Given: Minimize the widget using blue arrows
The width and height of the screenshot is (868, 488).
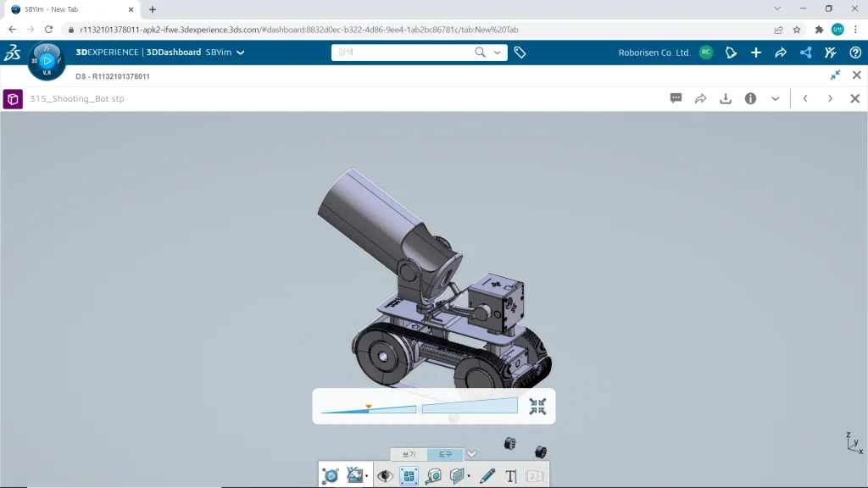Looking at the screenshot, I should pos(835,75).
